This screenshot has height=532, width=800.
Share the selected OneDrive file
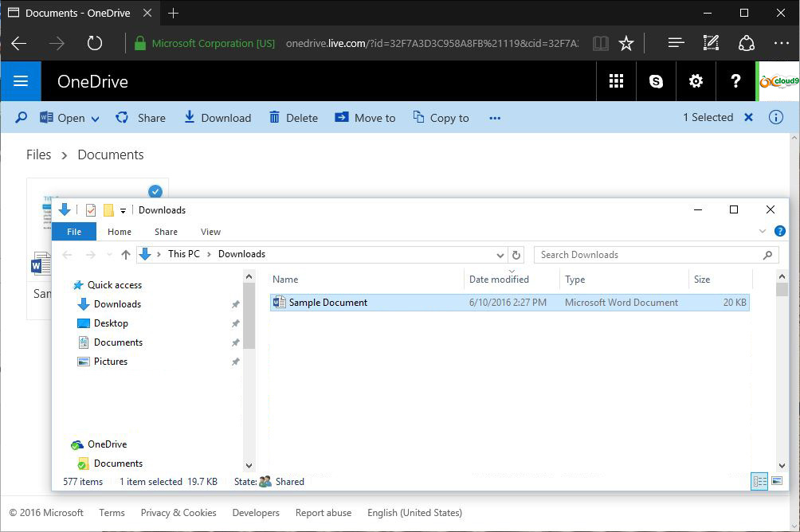(140, 118)
